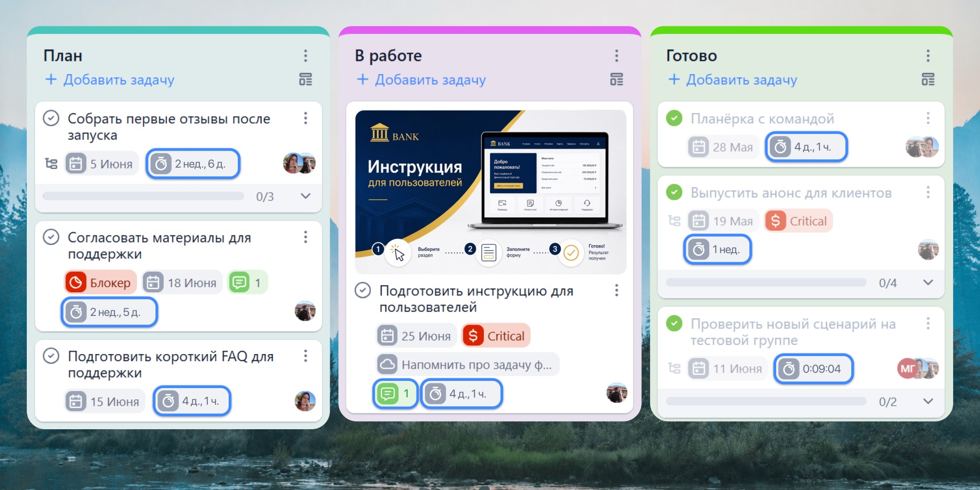Open the 28 Мая due date
Image resolution: width=980 pixels, height=490 pixels.
[x=723, y=147]
